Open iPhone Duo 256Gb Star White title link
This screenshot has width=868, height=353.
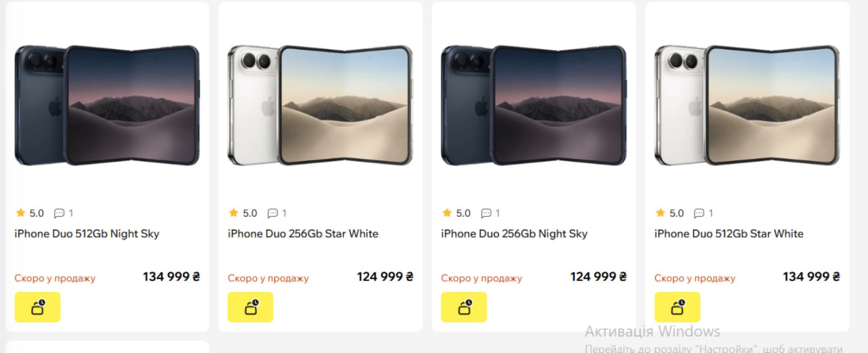(x=303, y=234)
